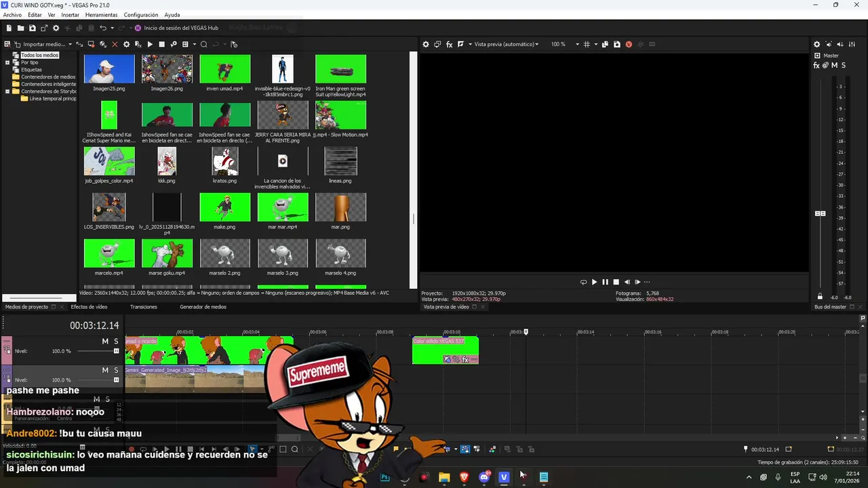The height and width of the screenshot is (488, 868).
Task: Open preview properties gear in Video Preview
Action: tap(426, 44)
